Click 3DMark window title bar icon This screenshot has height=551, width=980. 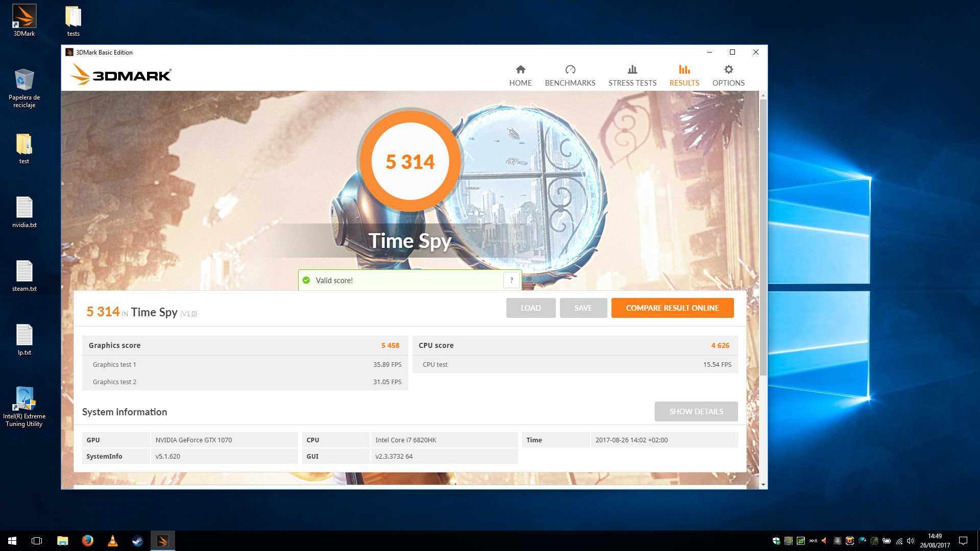pyautogui.click(x=69, y=52)
